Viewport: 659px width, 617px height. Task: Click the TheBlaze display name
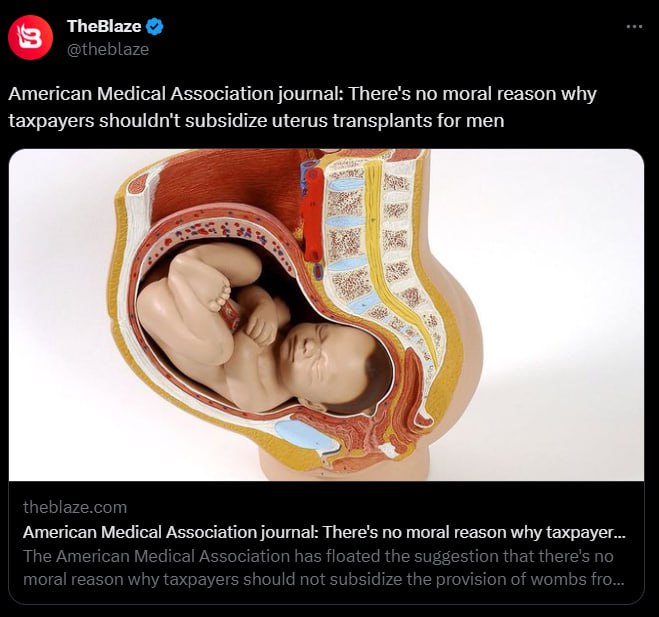pos(104,26)
